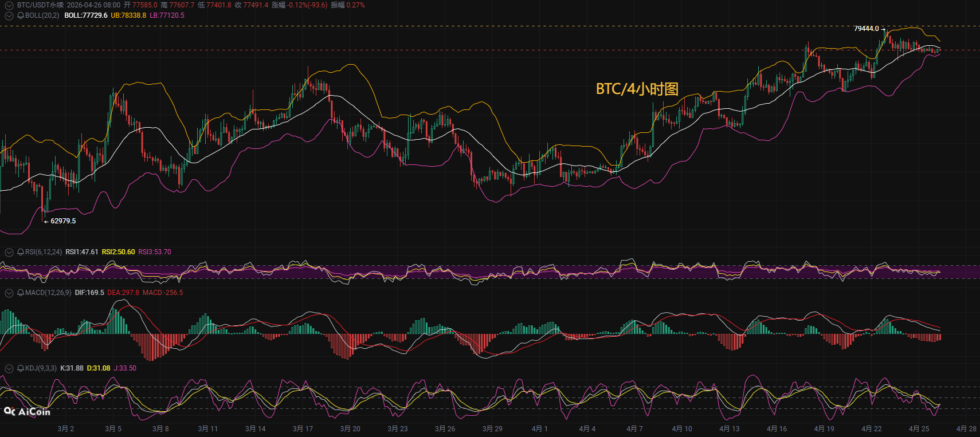Image resolution: width=980 pixels, height=437 pixels.
Task: Click the 62979.5 low price marker
Action: pyautogui.click(x=63, y=221)
